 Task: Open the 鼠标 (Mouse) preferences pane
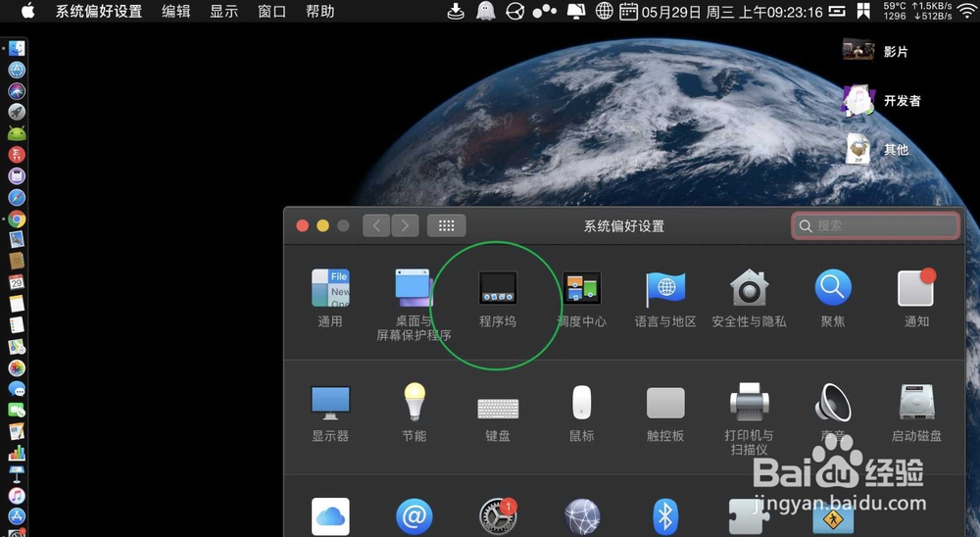(x=581, y=414)
